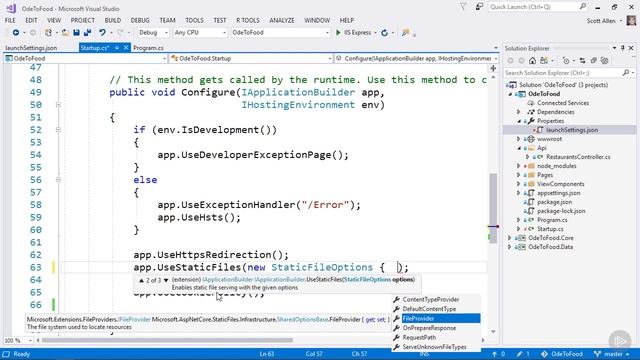Toggle the pin on the Startup.cs tab
The width and height of the screenshot is (640, 360).
click(x=117, y=48)
